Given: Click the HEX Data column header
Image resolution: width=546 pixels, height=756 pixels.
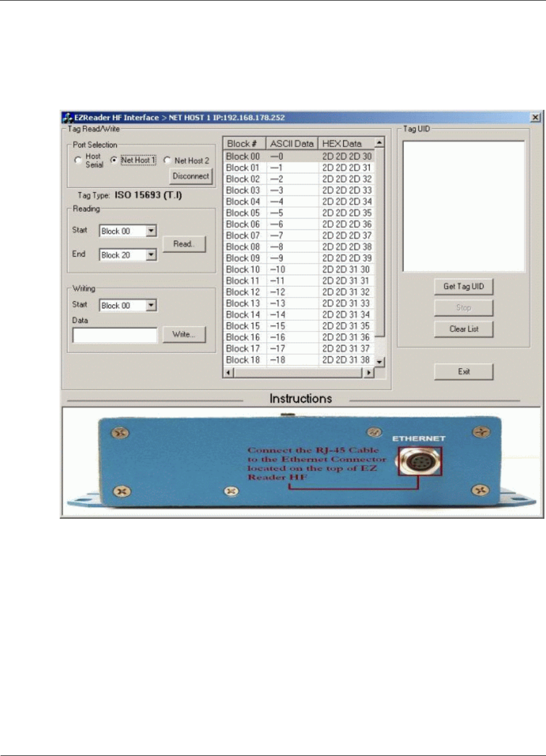Looking at the screenshot, I should click(x=346, y=144).
